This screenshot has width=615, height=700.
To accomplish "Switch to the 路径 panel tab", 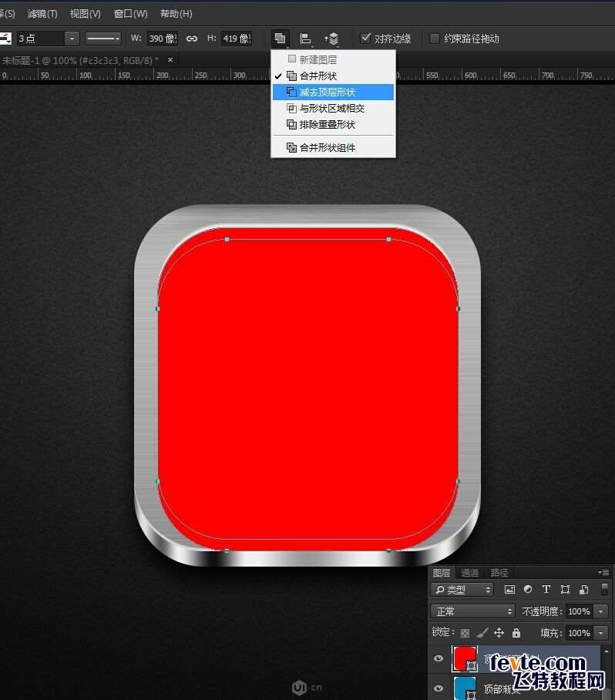I will tap(499, 573).
